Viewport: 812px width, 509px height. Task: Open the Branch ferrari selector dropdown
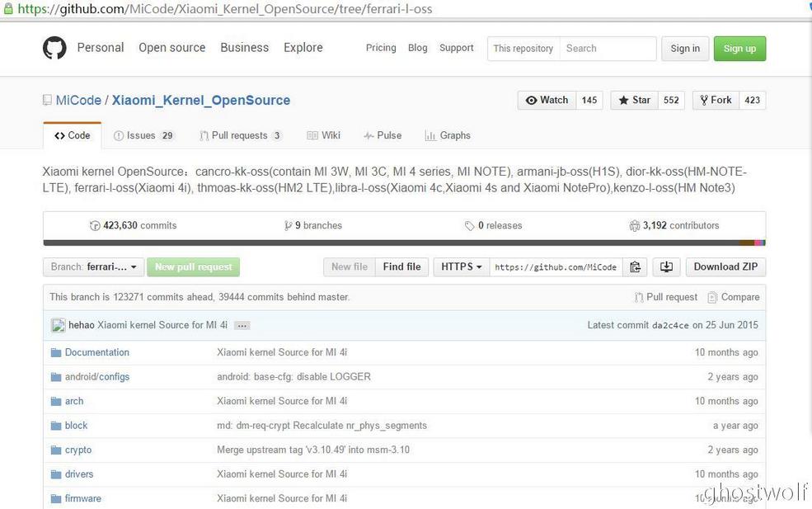click(94, 267)
